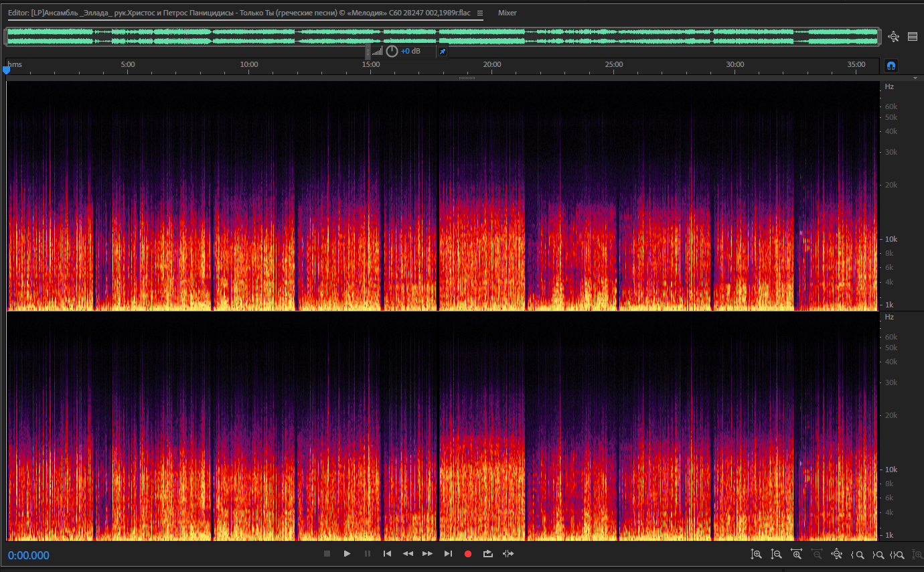Screen dimensions: 924x572
Task: Click the 30:00 mark on the time ruler
Action: (x=735, y=64)
